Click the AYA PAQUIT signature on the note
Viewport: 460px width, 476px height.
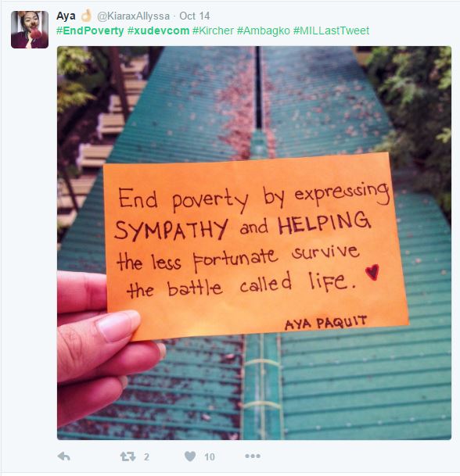click(325, 322)
